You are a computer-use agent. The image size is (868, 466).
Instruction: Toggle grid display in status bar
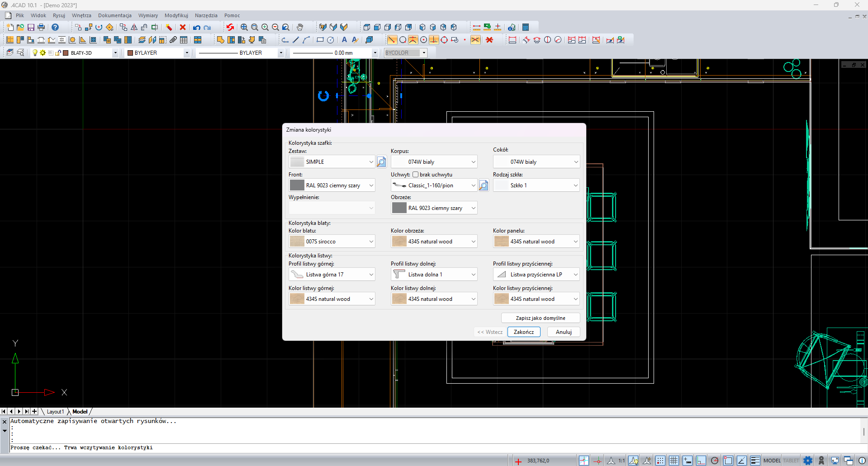pos(674,461)
